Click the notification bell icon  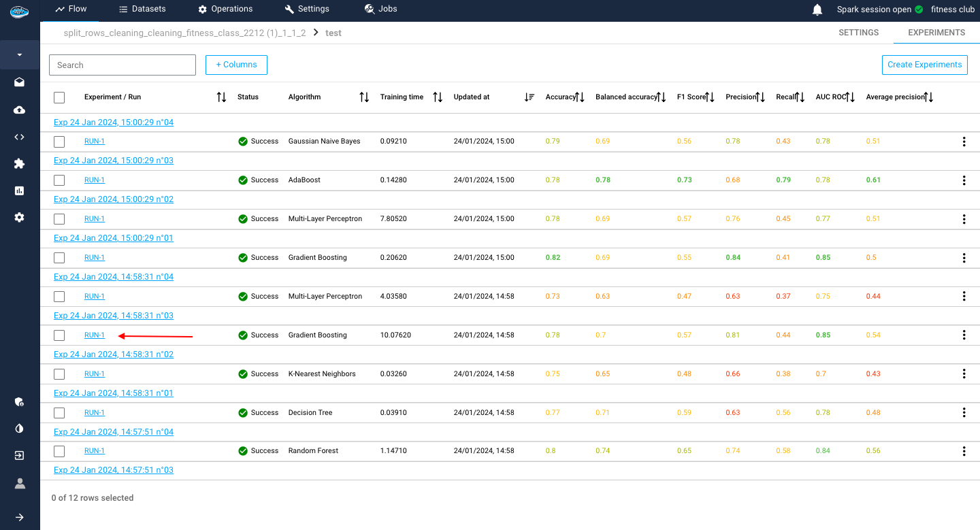coord(817,10)
